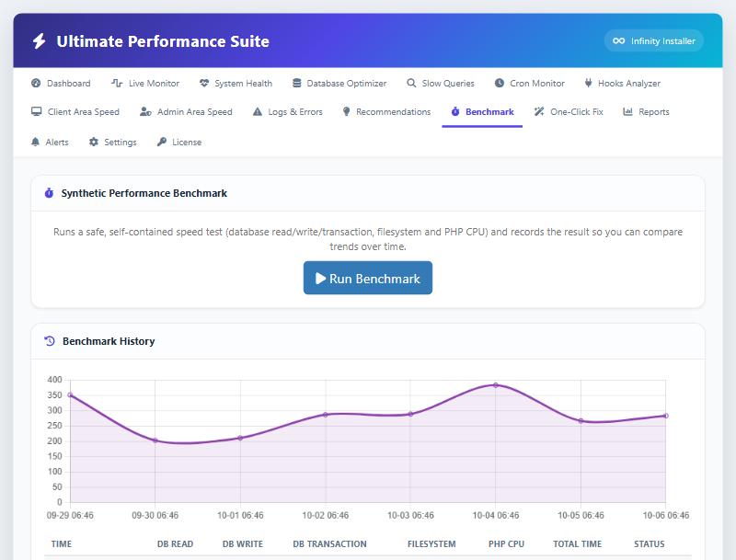This screenshot has width=736, height=560.
Task: Open System Health tab
Action: click(x=236, y=83)
